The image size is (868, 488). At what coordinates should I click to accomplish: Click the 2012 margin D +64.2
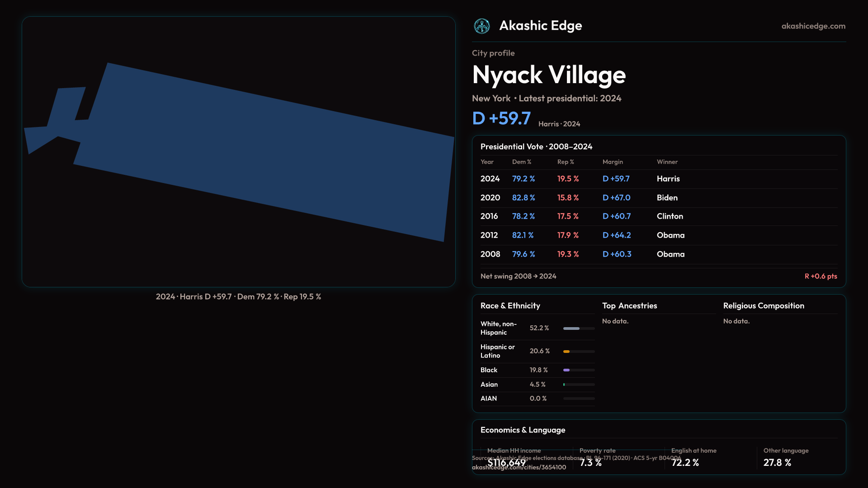point(616,235)
